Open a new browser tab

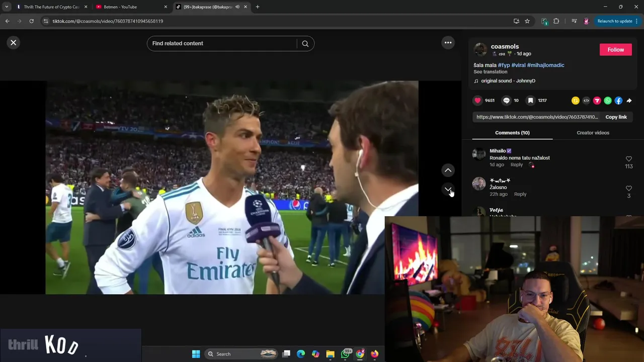coord(258,7)
